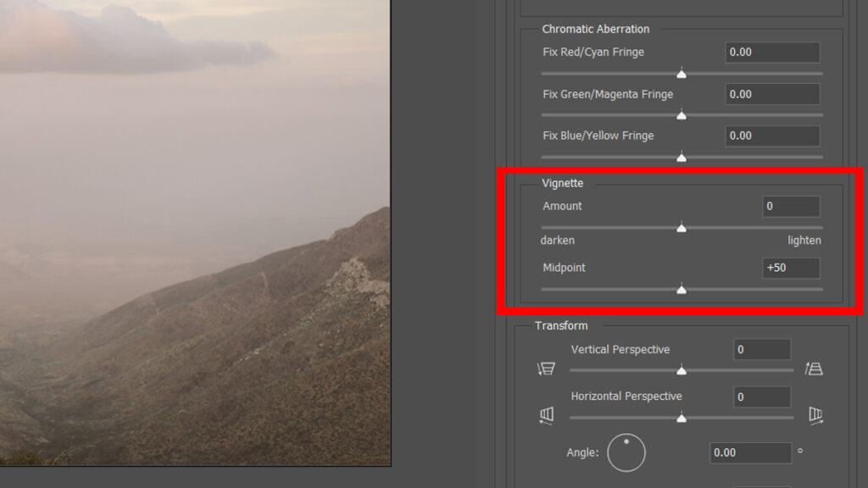The height and width of the screenshot is (488, 868).
Task: Focus the Fix Red/Cyan Fringe value field
Action: [x=772, y=53]
